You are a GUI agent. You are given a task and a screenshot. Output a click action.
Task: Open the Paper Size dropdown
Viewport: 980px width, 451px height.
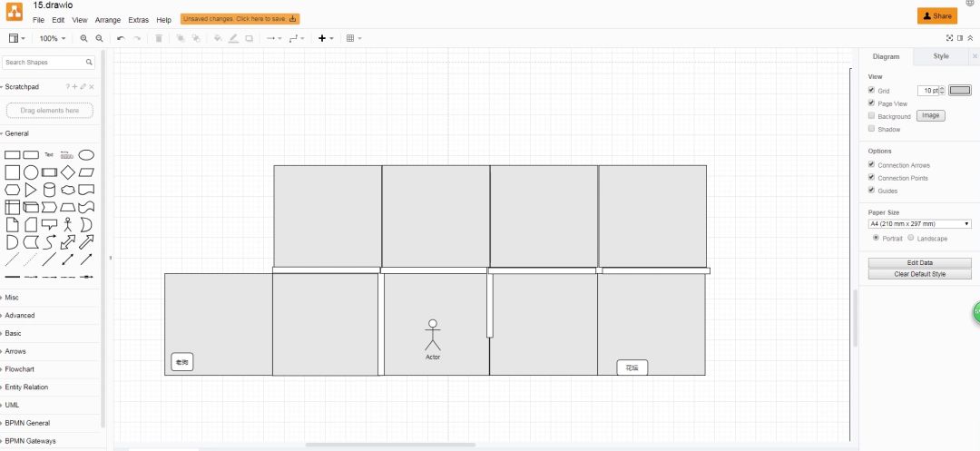pos(919,223)
